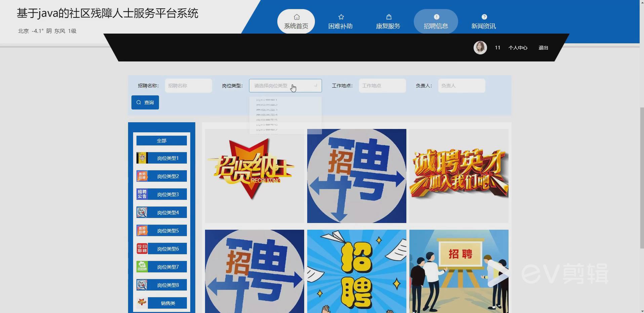The height and width of the screenshot is (313, 644).
Task: Click the 今日招聘 icon beside 岗位类型6
Action: click(142, 249)
